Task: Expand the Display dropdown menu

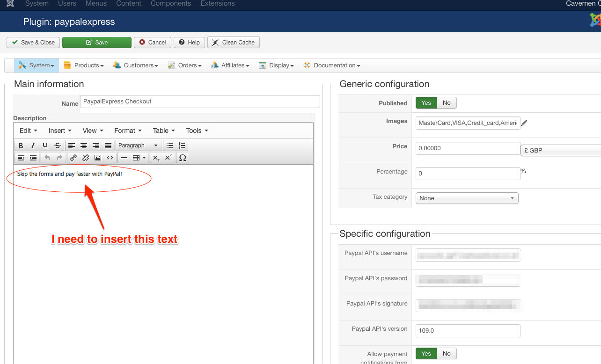Action: pyautogui.click(x=276, y=66)
